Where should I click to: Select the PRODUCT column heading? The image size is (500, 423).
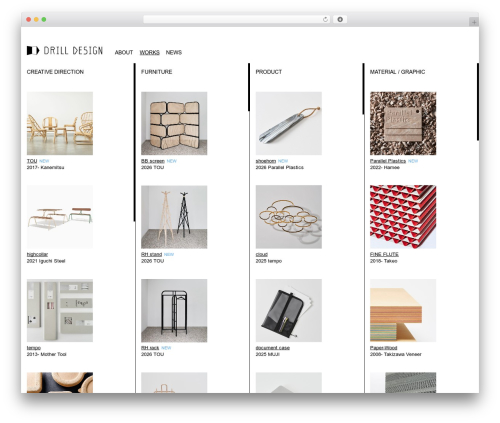pyautogui.click(x=269, y=72)
